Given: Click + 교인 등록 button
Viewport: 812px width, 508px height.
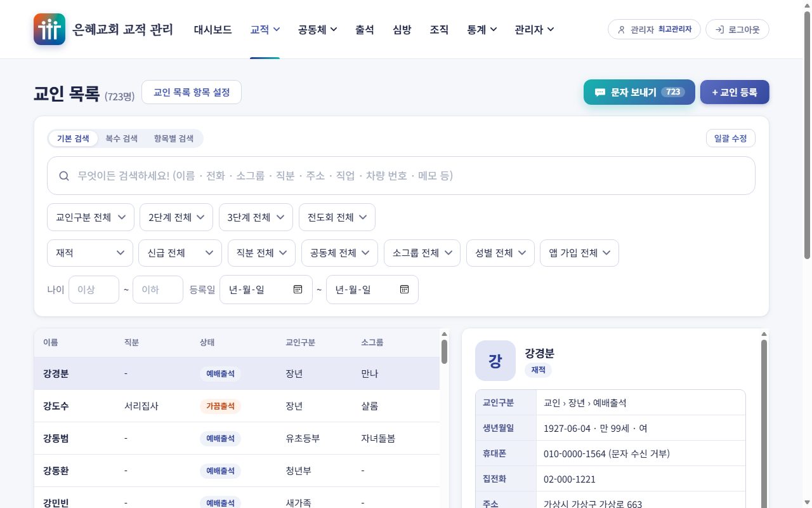Looking at the screenshot, I should point(735,92).
